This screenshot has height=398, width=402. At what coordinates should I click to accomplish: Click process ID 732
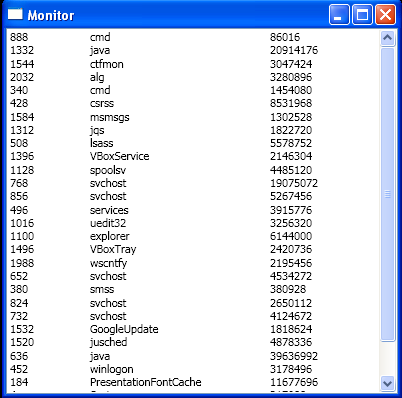coord(19,316)
